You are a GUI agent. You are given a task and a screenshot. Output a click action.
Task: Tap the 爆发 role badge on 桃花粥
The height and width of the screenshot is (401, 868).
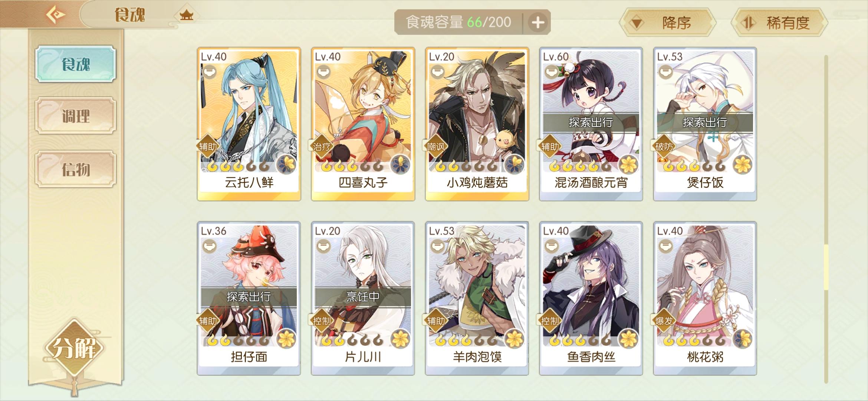[664, 321]
